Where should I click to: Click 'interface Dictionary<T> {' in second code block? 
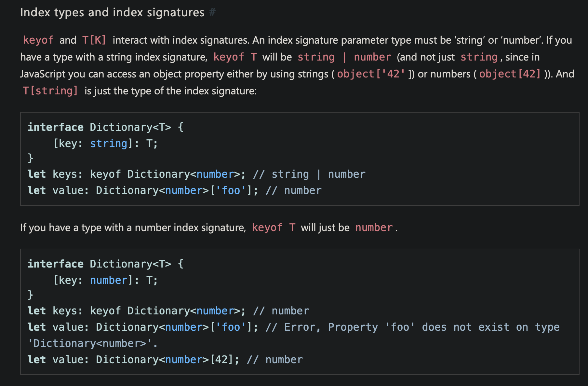point(106,264)
